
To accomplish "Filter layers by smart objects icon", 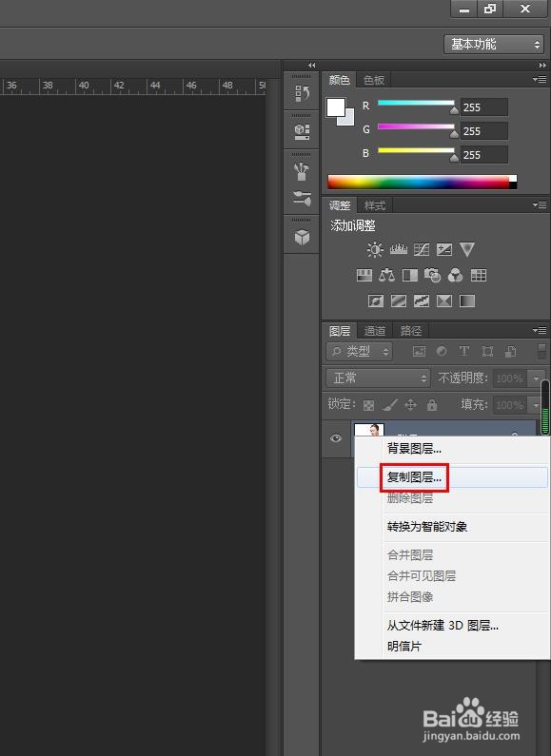I will tap(510, 352).
